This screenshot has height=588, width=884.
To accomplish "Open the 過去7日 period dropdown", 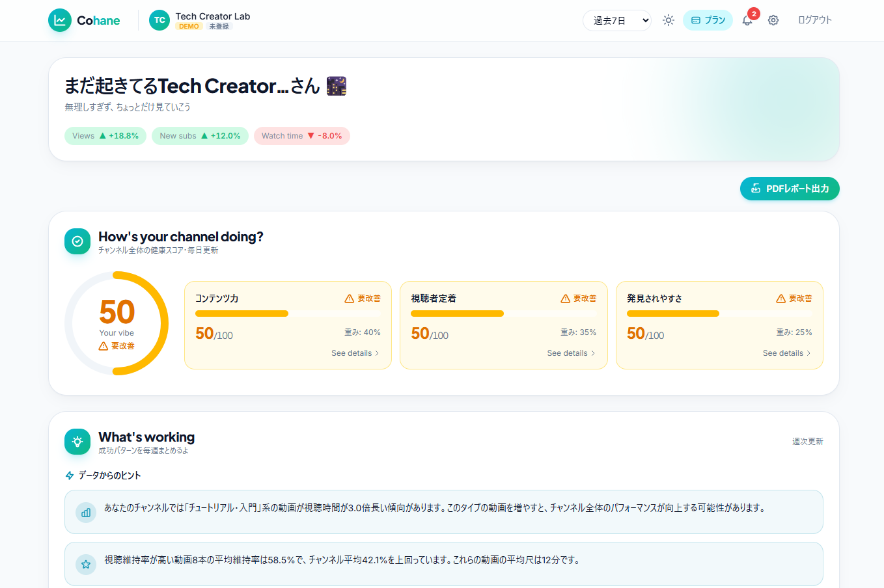I will (617, 20).
